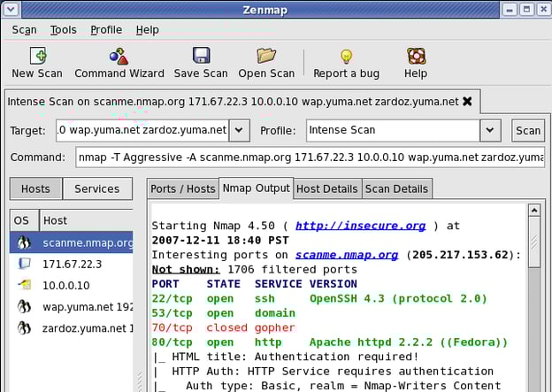This screenshot has width=552, height=392.
Task: Open the Profile menu
Action: pos(106,29)
